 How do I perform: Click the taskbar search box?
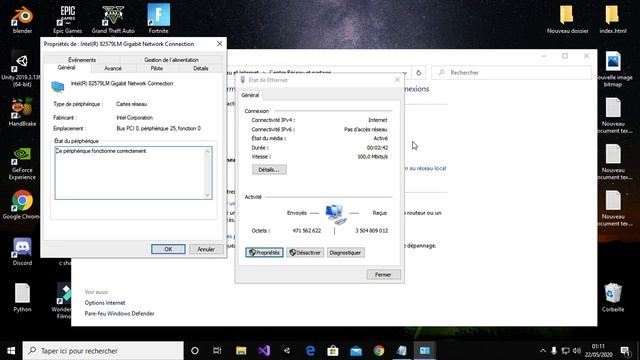(x=103, y=351)
